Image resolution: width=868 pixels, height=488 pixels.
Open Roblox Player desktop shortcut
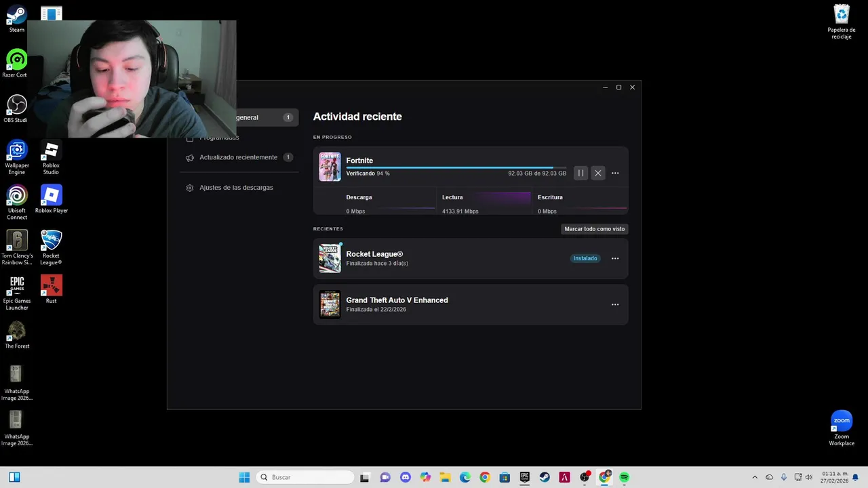pyautogui.click(x=52, y=199)
